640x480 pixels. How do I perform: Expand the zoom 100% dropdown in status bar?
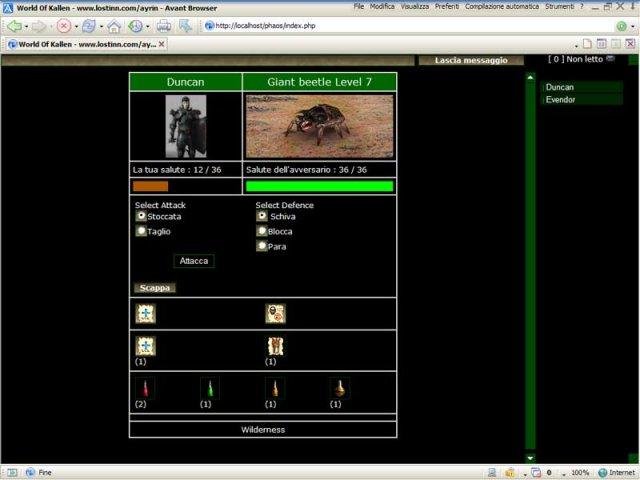coord(564,473)
